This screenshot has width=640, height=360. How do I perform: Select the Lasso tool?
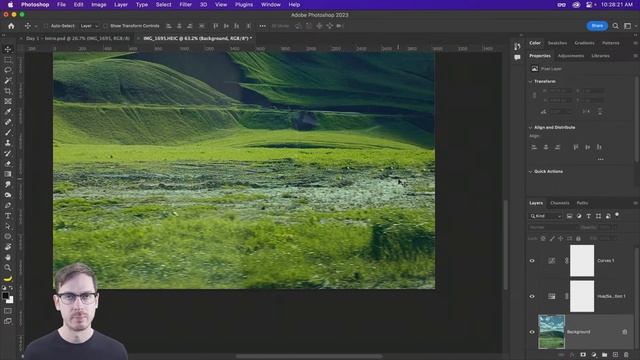click(8, 70)
